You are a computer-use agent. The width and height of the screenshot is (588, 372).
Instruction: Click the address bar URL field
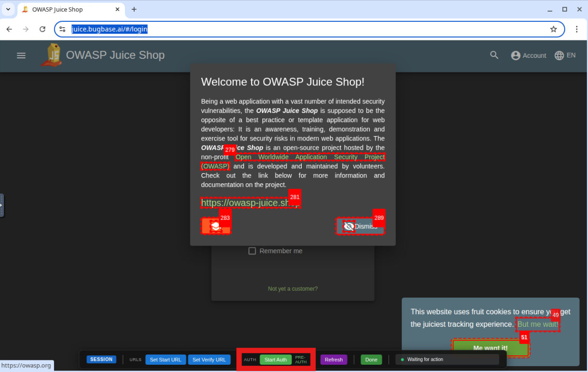pyautogui.click(x=311, y=29)
